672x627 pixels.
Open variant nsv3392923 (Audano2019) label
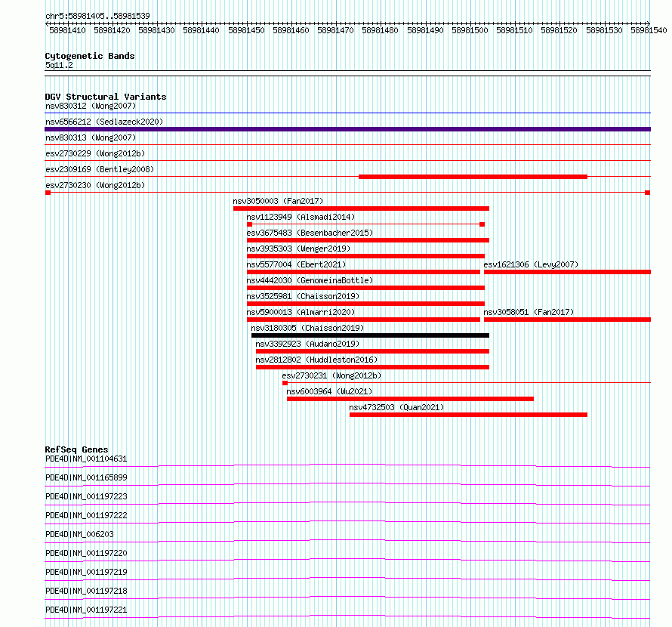tap(307, 344)
